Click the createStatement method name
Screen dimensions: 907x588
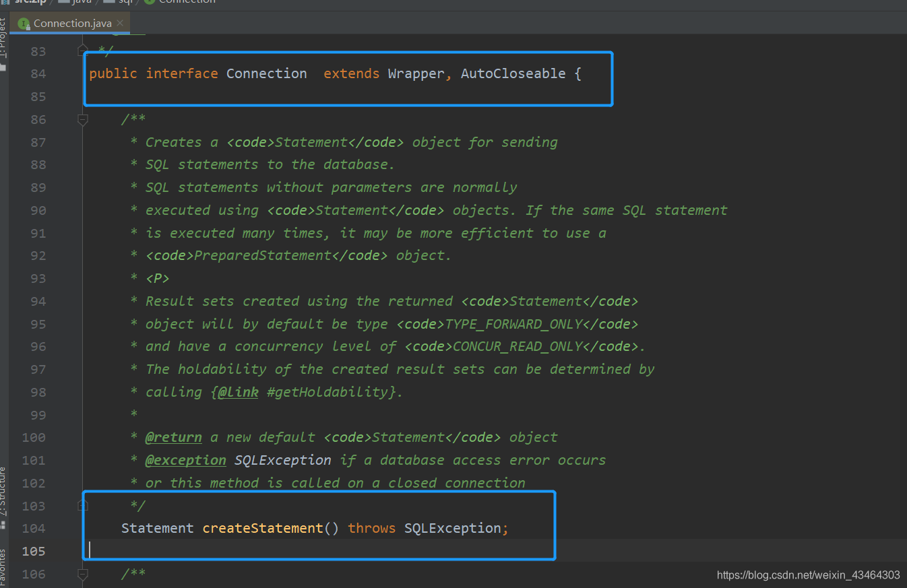263,528
